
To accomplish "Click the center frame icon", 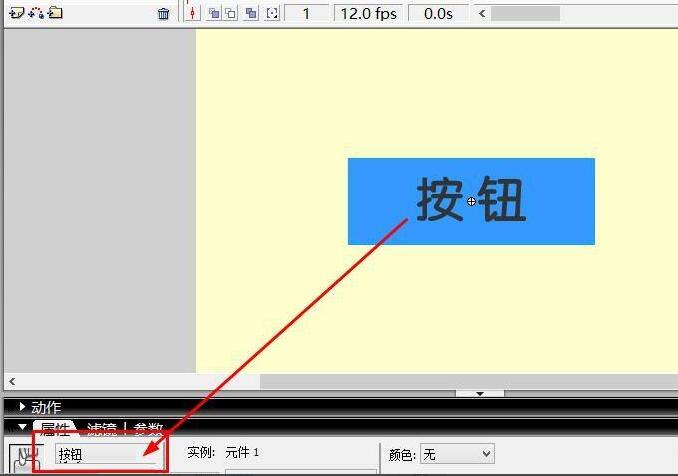I will pyautogui.click(x=192, y=14).
